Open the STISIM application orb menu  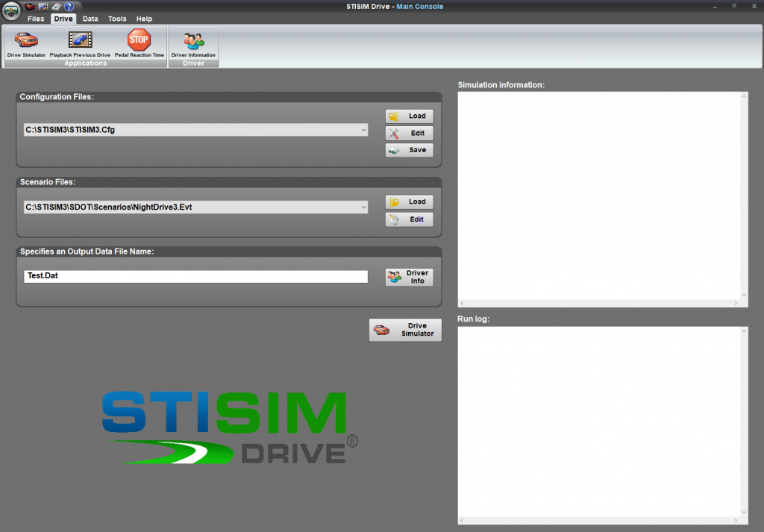click(10, 10)
